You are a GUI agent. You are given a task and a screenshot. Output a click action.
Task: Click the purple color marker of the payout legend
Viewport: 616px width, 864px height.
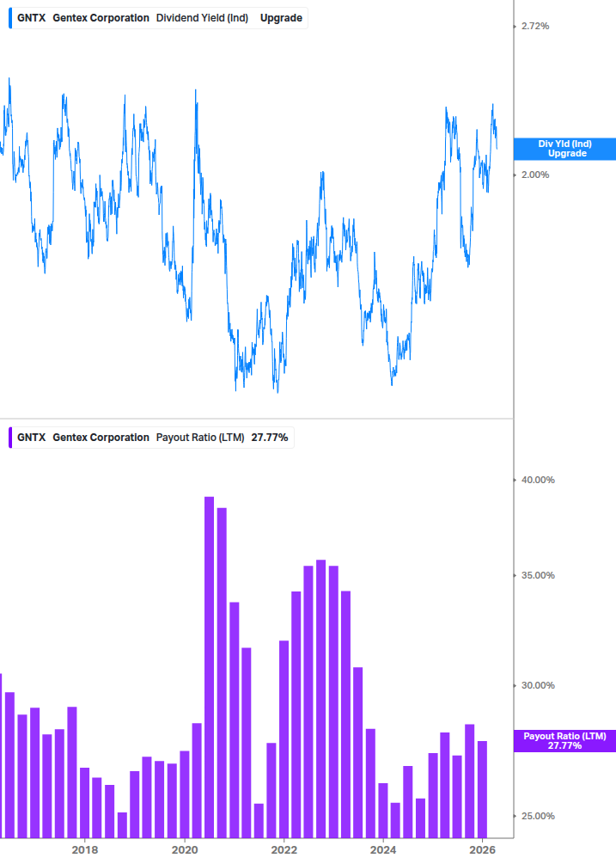pos(10,438)
